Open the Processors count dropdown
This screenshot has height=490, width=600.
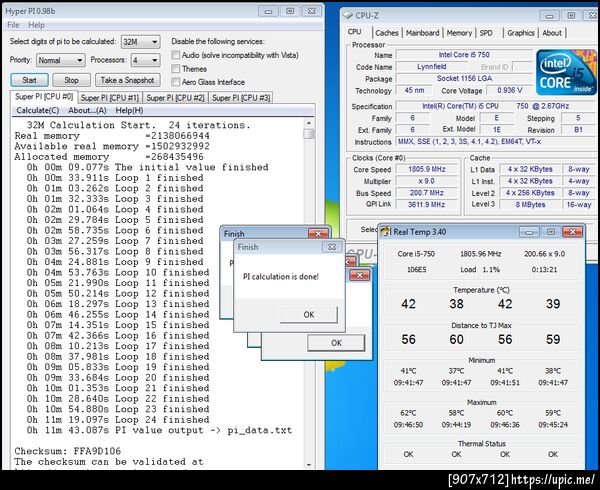[145, 60]
